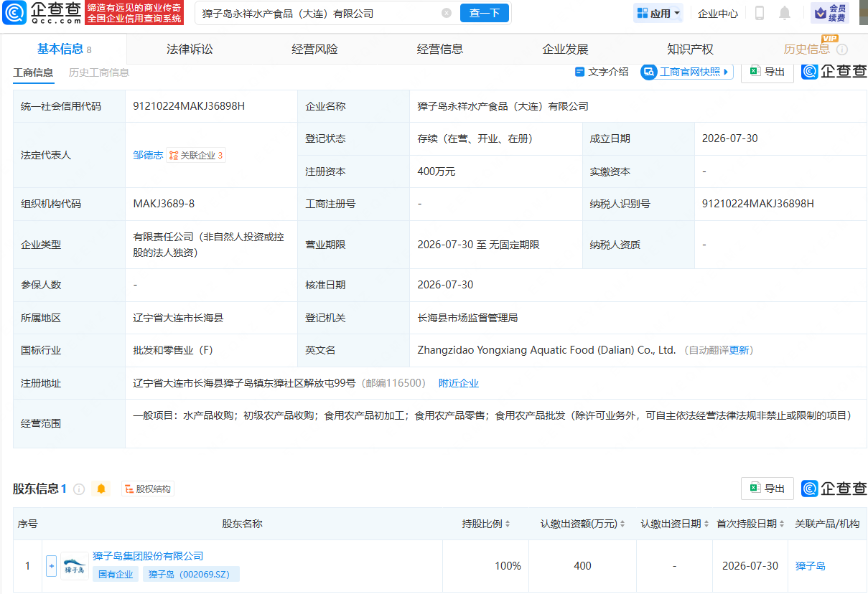
Task: Switch to the 基本信息 tab
Action: pos(64,49)
